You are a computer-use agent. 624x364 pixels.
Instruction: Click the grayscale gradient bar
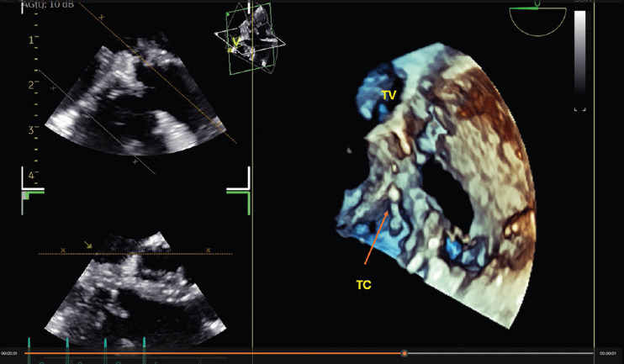tap(579, 52)
